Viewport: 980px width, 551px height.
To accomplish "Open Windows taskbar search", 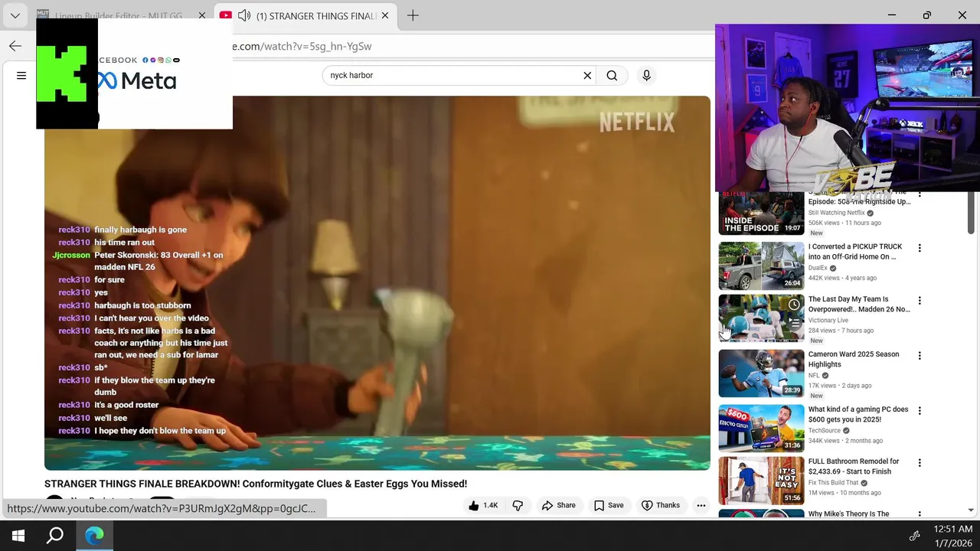I will (x=55, y=536).
